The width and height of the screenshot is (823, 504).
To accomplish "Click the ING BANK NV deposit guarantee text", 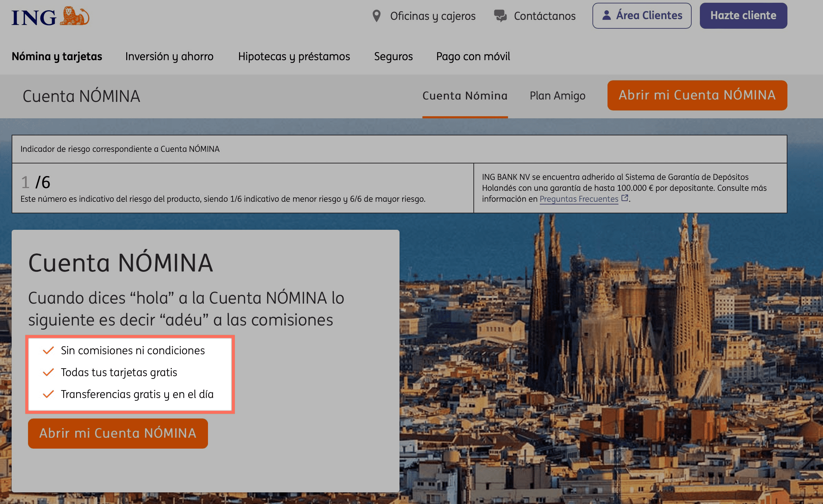I will click(x=624, y=188).
